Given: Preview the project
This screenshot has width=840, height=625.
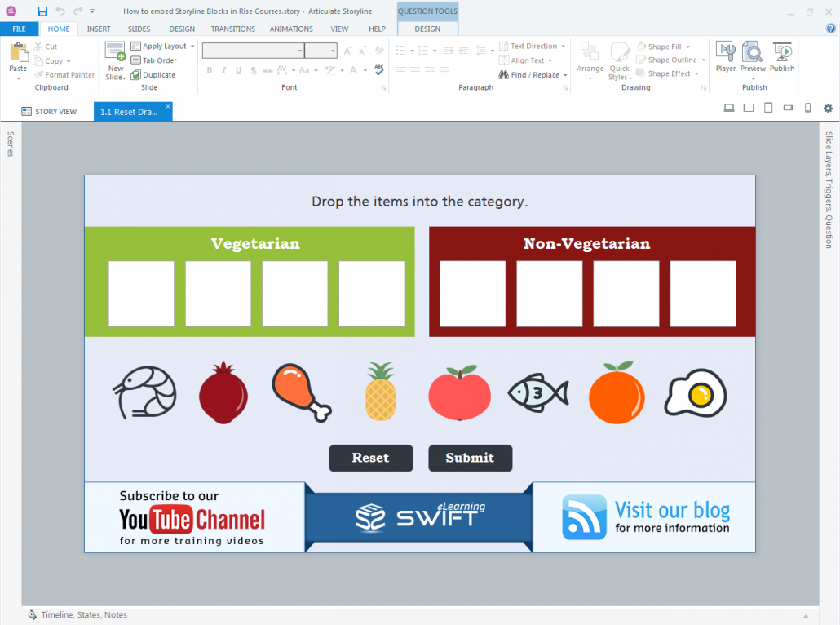Looking at the screenshot, I should pos(752,57).
